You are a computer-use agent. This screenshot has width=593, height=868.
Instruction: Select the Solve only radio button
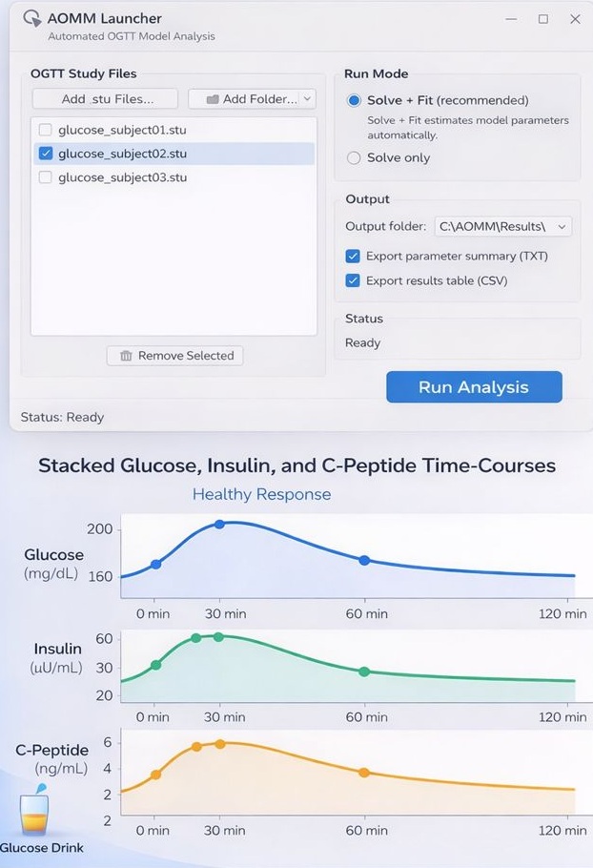(x=355, y=158)
